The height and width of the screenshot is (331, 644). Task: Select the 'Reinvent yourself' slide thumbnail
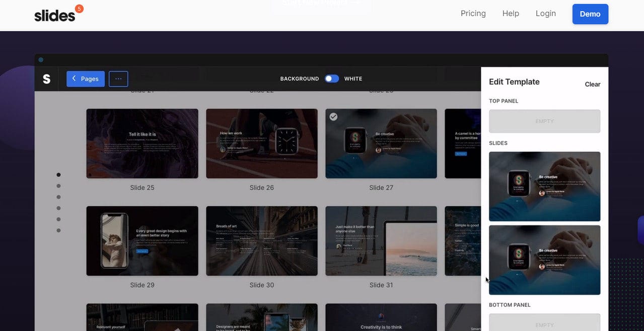[142, 317]
